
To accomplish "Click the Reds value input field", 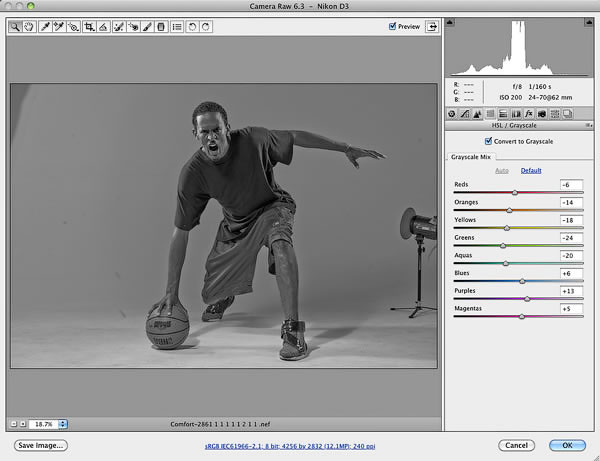I will click(571, 185).
